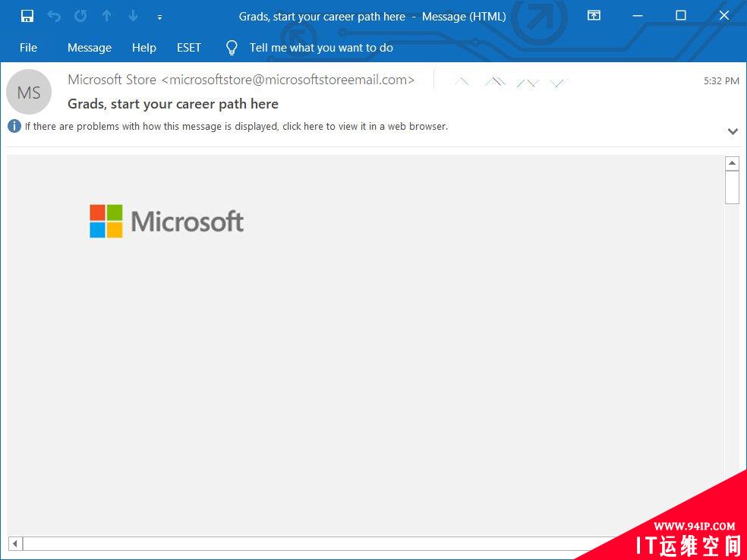The width and height of the screenshot is (747, 560).
Task: Click the info bar to view in web browser
Action: pyautogui.click(x=235, y=127)
